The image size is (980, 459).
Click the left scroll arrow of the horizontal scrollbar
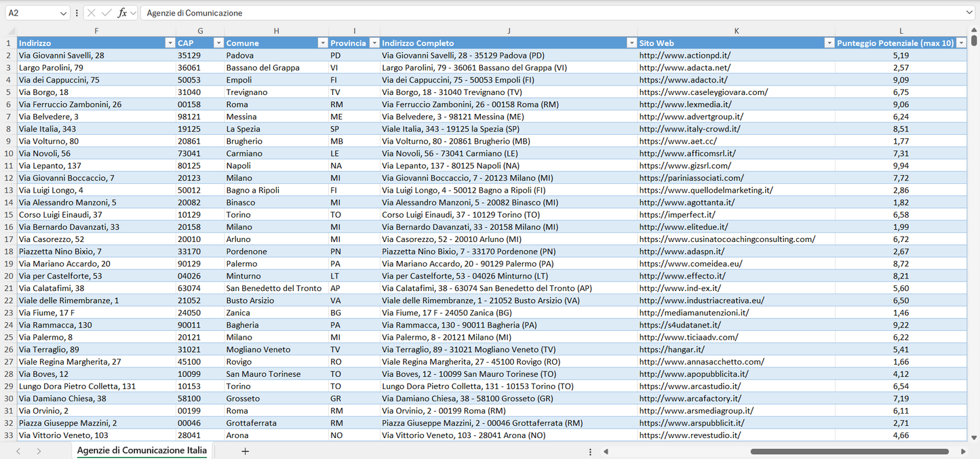(606, 450)
